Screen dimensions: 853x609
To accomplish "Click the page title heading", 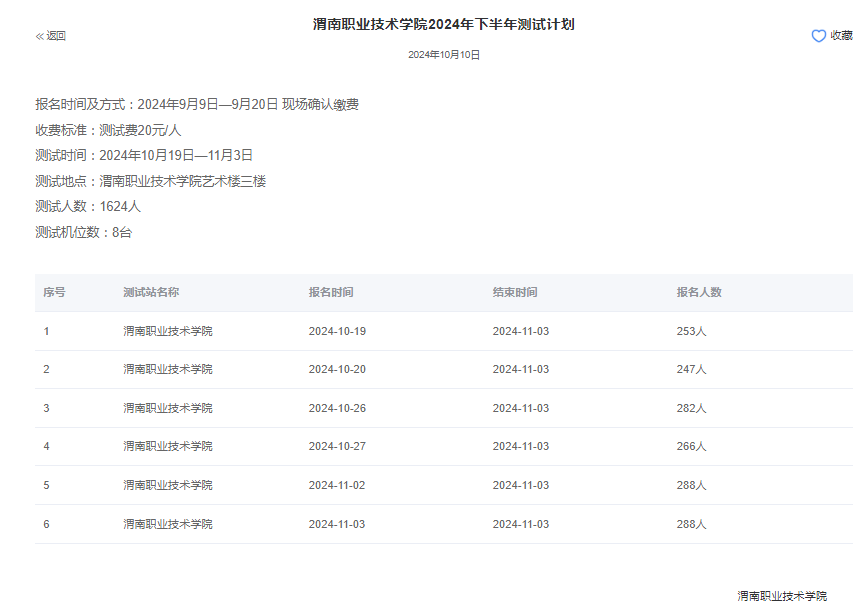I will (x=443, y=24).
